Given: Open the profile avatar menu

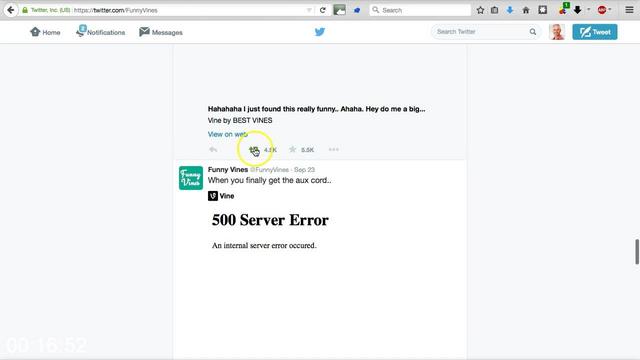Looking at the screenshot, I should (557, 32).
